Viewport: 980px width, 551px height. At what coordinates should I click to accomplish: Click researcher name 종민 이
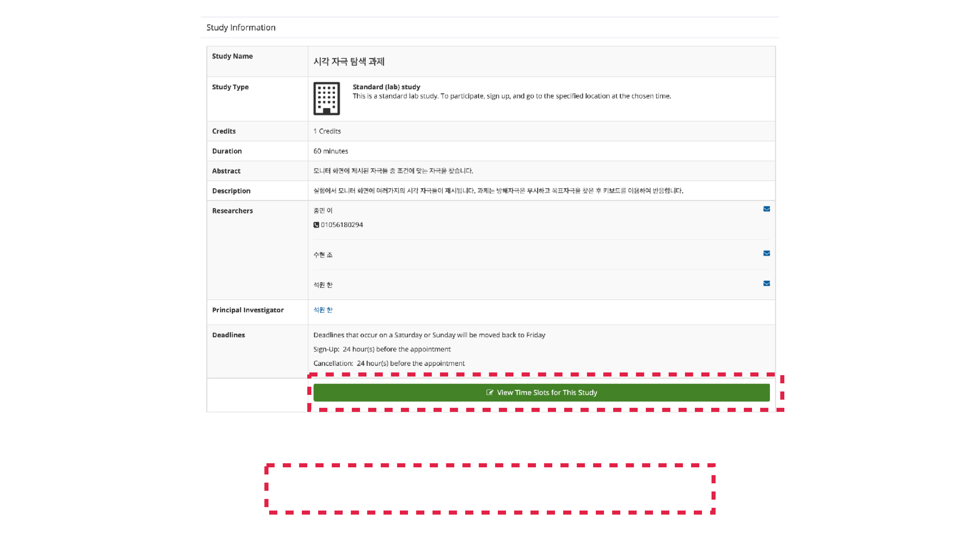[323, 210]
